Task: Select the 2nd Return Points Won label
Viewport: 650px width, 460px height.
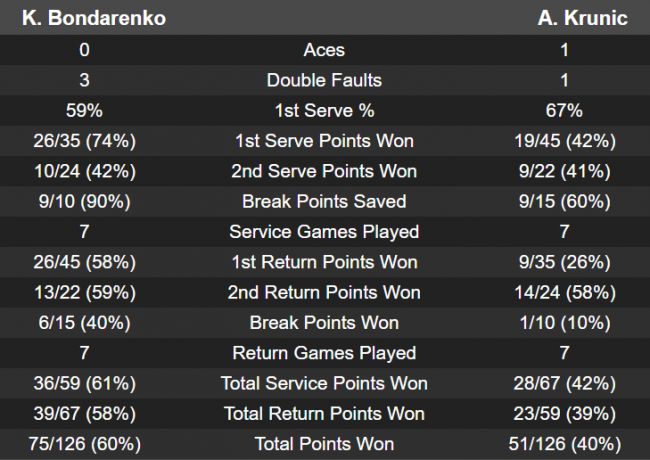Action: 324,293
